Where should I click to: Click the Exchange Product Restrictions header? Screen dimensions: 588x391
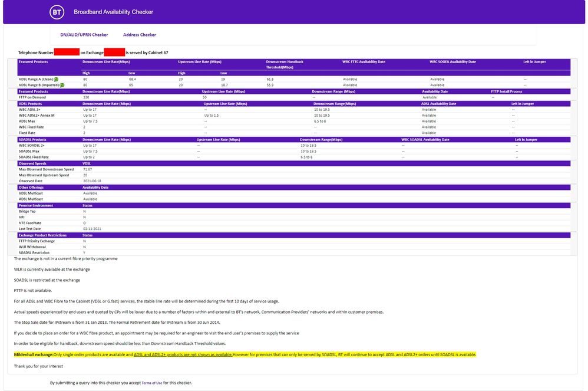42,235
